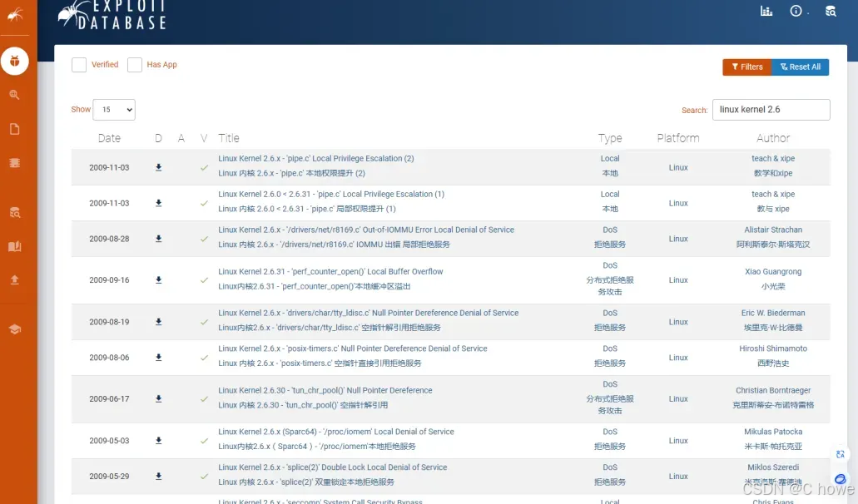Open tty_ldisc.c Null Pointer Dereference link
The image size is (858, 504).
pos(368,314)
